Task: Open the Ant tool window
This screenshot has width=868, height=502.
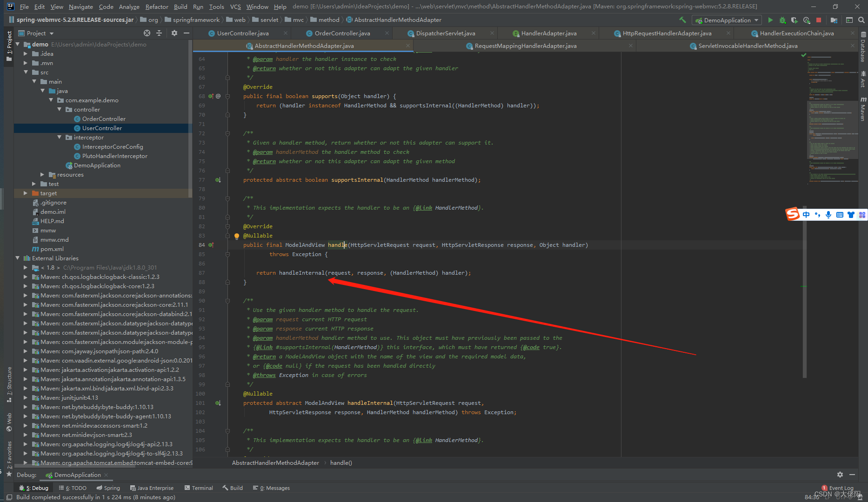Action: click(863, 79)
